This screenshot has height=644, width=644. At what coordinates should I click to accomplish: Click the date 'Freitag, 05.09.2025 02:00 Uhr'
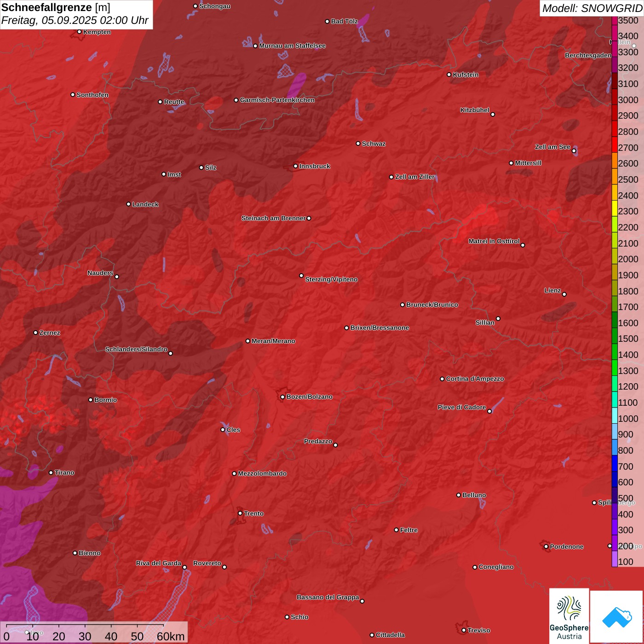click(x=75, y=20)
